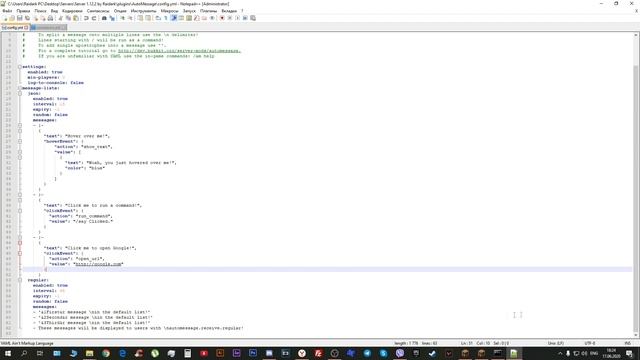Image resolution: width=640 pixels, height=360 pixels.
Task: Save the current recorded macro icon
Action: point(253,18)
